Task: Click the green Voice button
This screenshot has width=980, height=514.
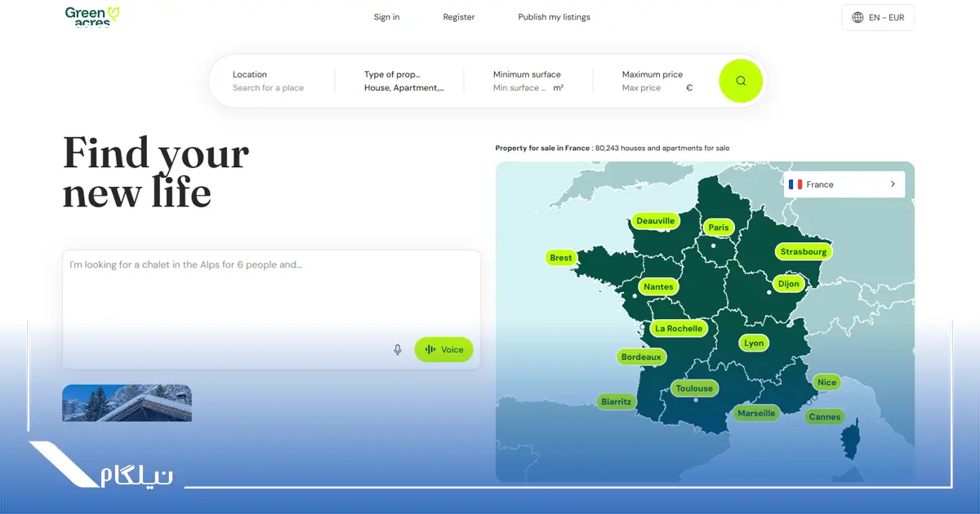Action: point(443,350)
